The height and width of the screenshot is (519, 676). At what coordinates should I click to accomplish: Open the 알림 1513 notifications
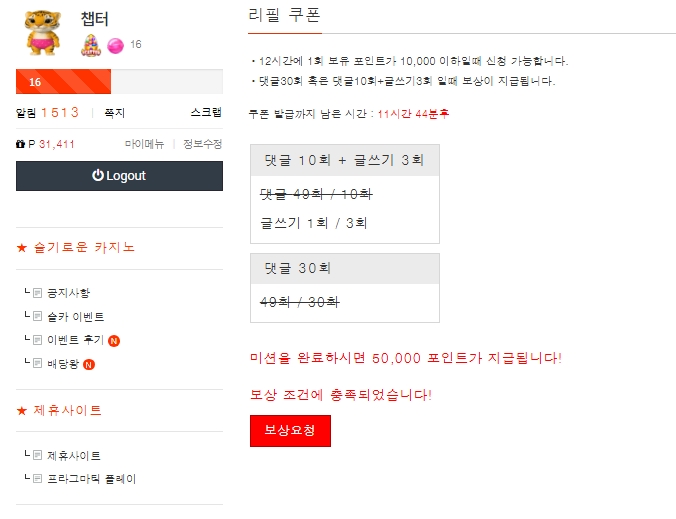(48, 113)
